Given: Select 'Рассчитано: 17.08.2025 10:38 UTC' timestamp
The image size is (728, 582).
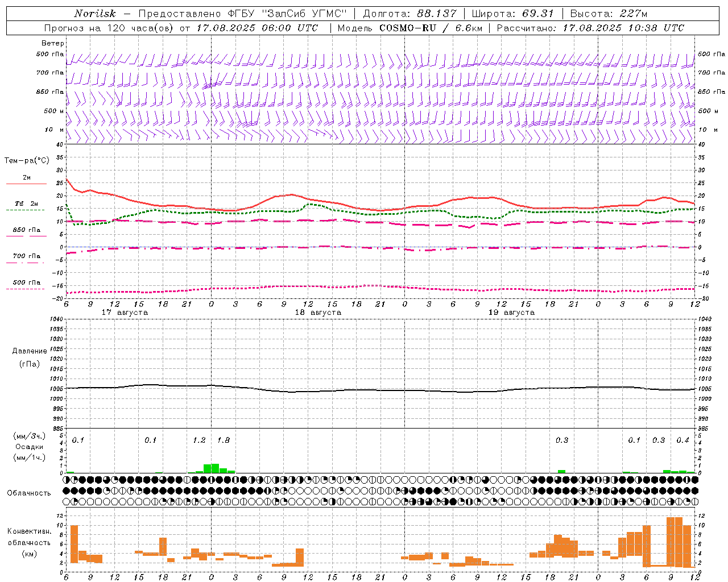Looking at the screenshot, I should tap(590, 28).
